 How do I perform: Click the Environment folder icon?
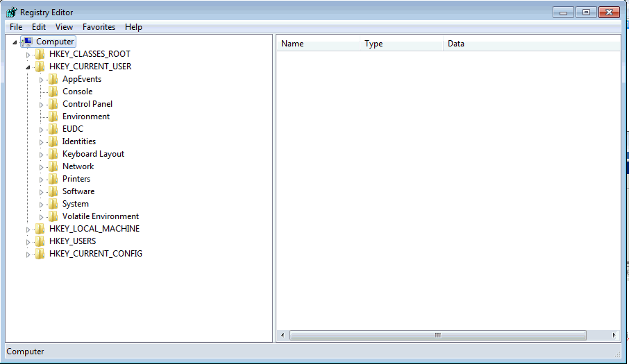pos(53,116)
